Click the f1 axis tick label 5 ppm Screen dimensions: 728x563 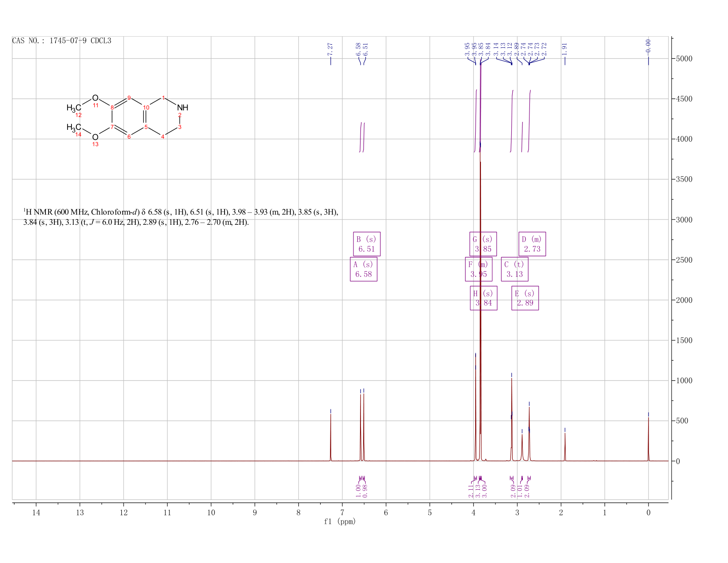point(430,513)
